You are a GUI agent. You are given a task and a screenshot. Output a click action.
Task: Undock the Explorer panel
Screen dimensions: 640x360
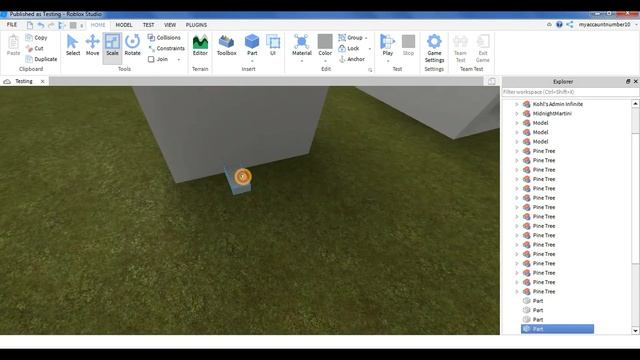pos(628,82)
